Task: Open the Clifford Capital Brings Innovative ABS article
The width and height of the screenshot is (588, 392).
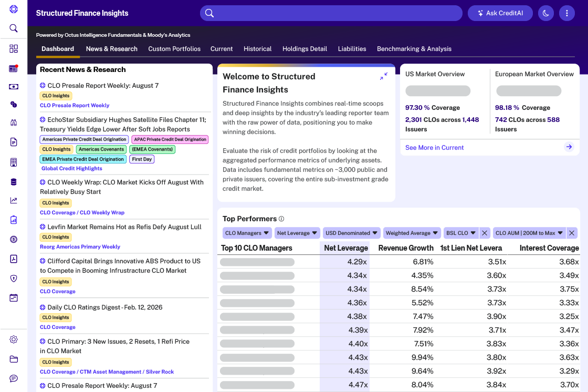Action: click(x=120, y=266)
